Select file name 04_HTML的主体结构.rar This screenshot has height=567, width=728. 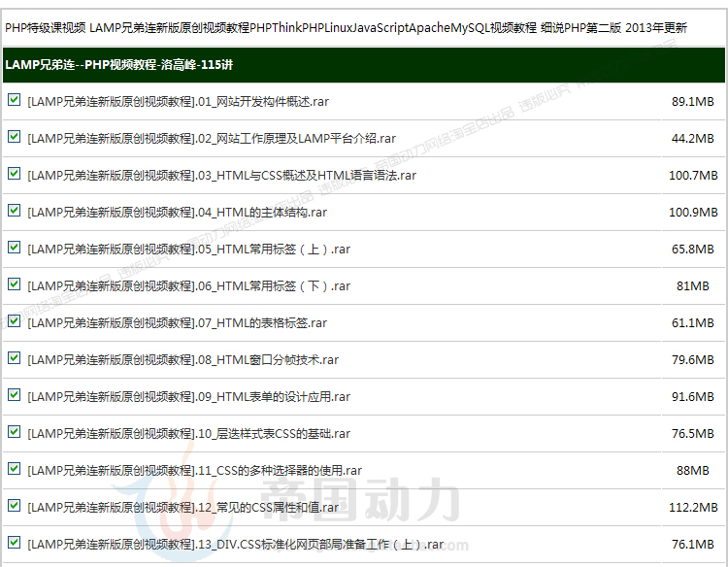(x=178, y=213)
